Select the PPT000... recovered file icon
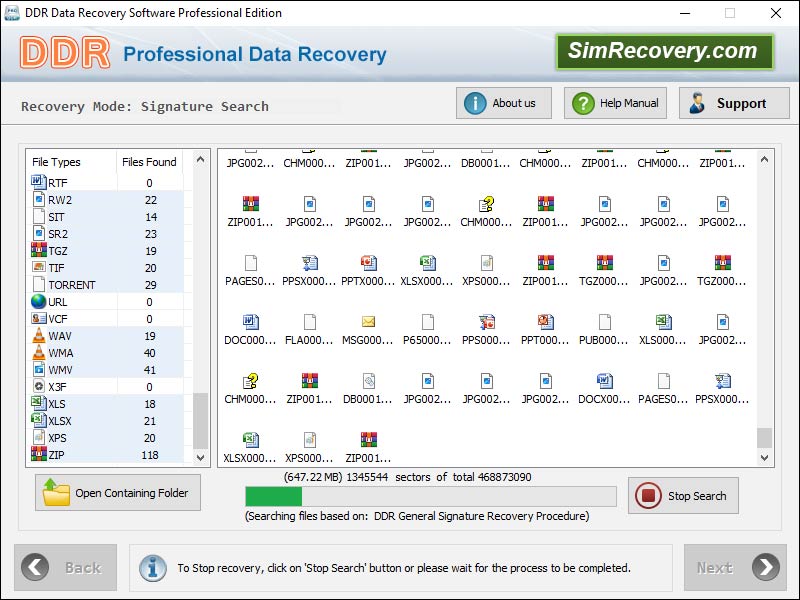This screenshot has height=600, width=800. pos(545,322)
